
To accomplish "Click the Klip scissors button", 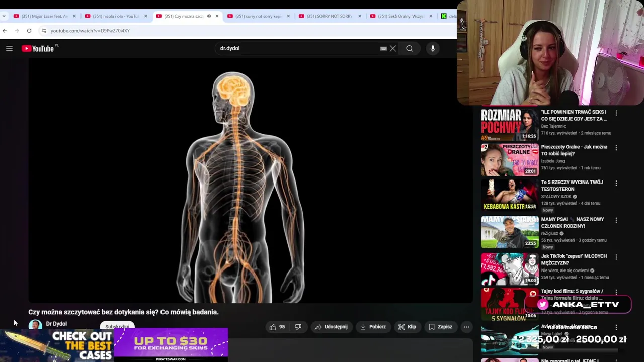I will [407, 327].
